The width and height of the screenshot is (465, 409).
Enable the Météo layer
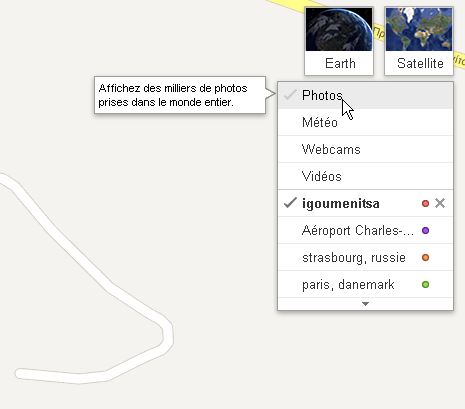[x=365, y=122]
